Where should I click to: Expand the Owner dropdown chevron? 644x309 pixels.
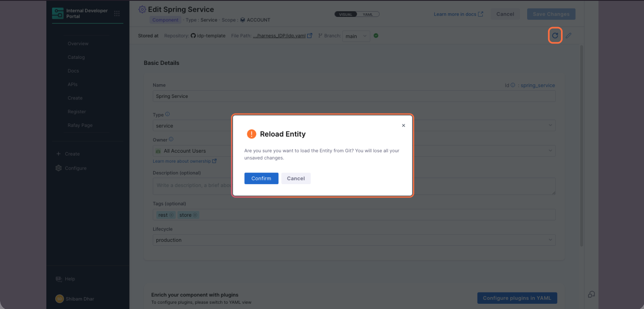pyautogui.click(x=550, y=151)
